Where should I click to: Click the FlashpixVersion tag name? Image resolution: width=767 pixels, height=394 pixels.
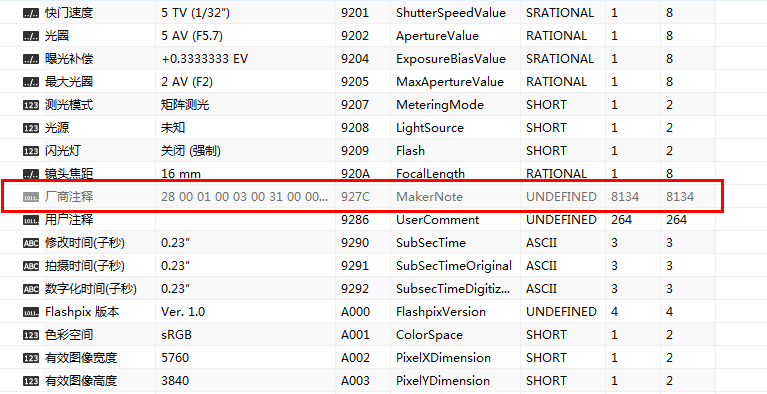[x=441, y=312]
